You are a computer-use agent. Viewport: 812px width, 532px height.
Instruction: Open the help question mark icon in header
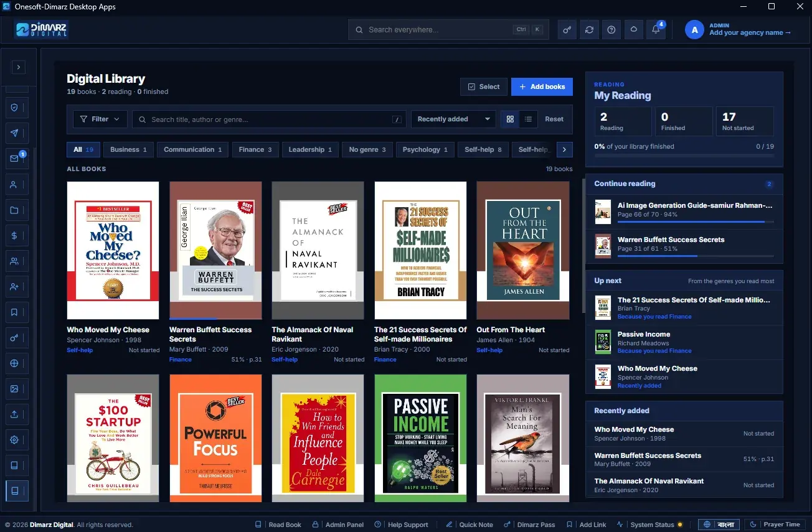(611, 30)
